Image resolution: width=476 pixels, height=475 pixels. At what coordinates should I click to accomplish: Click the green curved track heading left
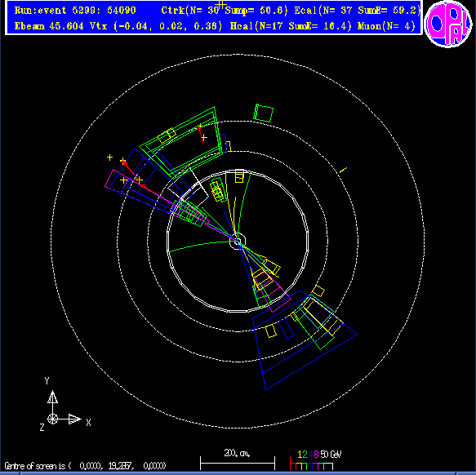(198, 246)
